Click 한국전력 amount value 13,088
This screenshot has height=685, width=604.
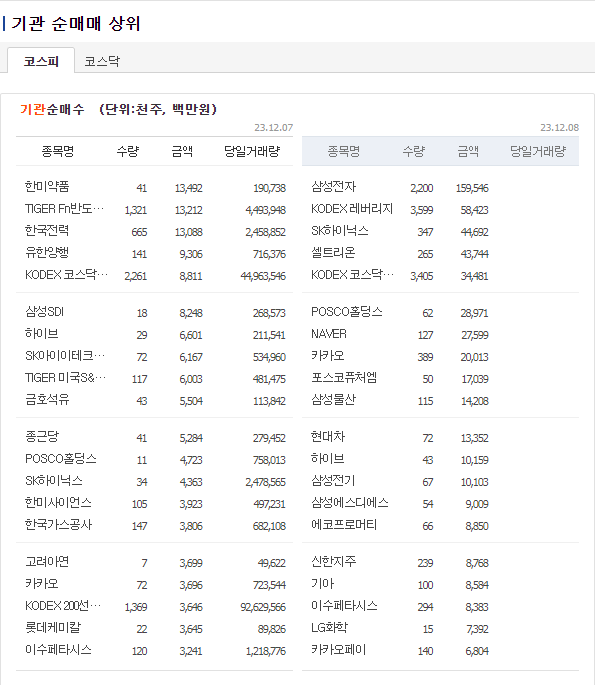[x=189, y=232]
